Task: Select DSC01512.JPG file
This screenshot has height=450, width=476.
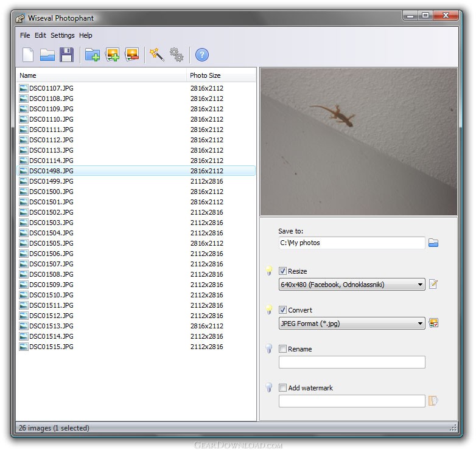Action: (136, 316)
